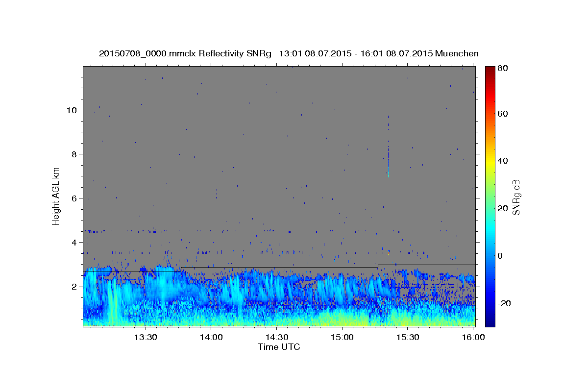Click the dark blue bottom of colorbar
This screenshot has height=392, width=588.
click(x=490, y=321)
